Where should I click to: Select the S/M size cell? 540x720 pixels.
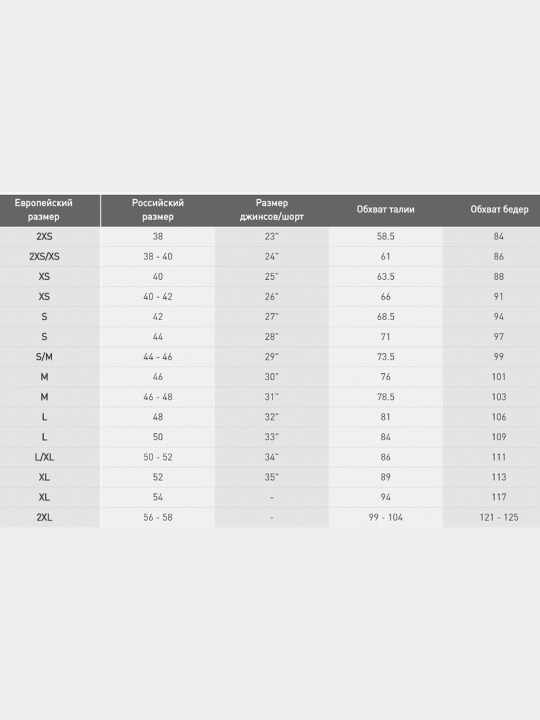44,357
